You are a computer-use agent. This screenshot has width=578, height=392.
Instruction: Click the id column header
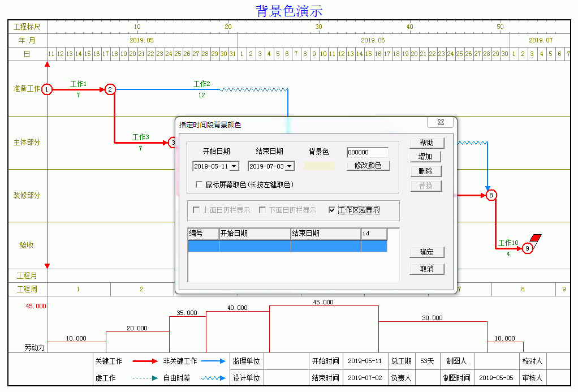tap(374, 234)
